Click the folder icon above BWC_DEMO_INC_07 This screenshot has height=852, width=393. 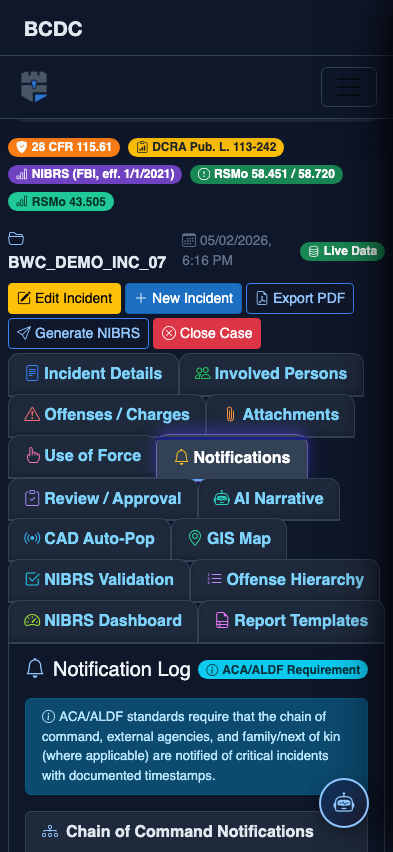coord(16,239)
